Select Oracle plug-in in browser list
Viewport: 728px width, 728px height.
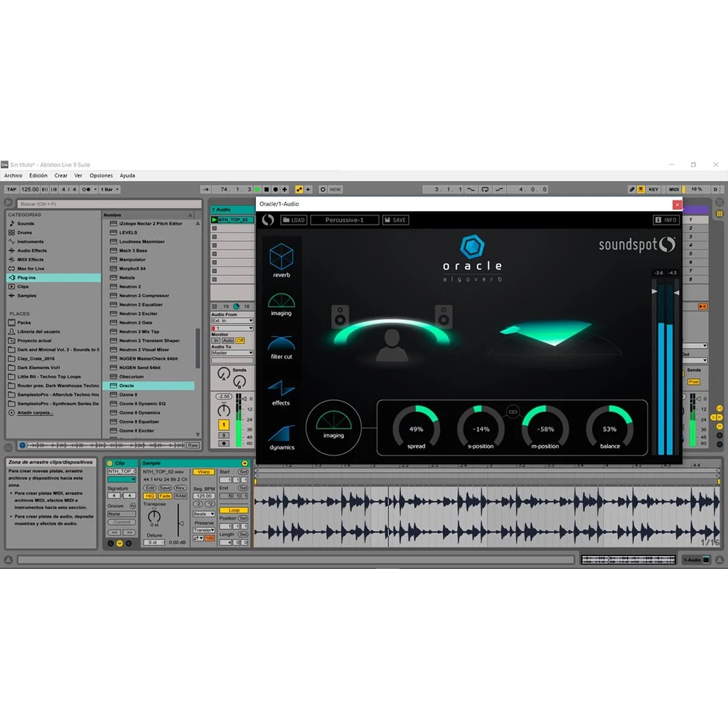point(149,386)
